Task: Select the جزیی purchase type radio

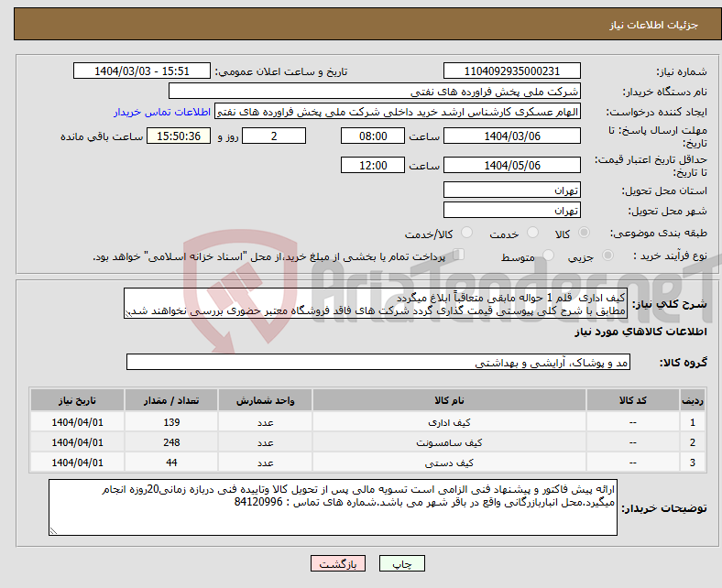Action: click(607, 256)
